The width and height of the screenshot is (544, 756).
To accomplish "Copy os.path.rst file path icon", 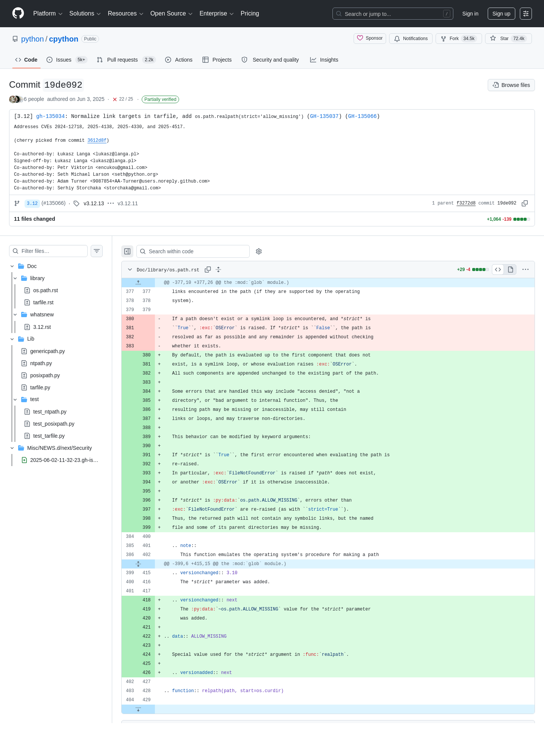I will tap(208, 270).
